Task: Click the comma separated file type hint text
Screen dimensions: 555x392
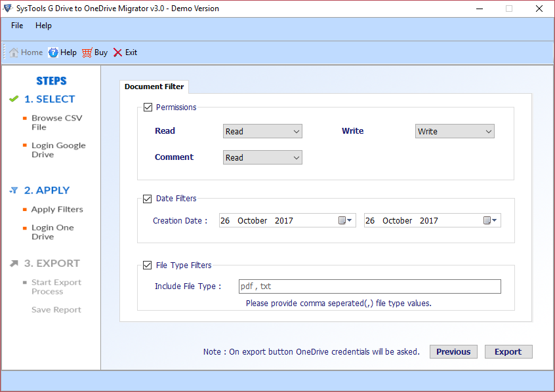Action: (x=339, y=304)
